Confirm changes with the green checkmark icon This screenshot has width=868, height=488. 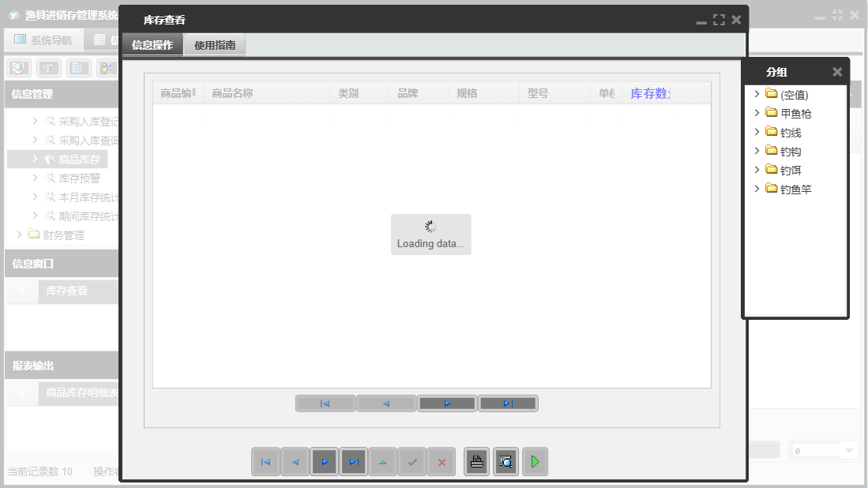point(411,462)
